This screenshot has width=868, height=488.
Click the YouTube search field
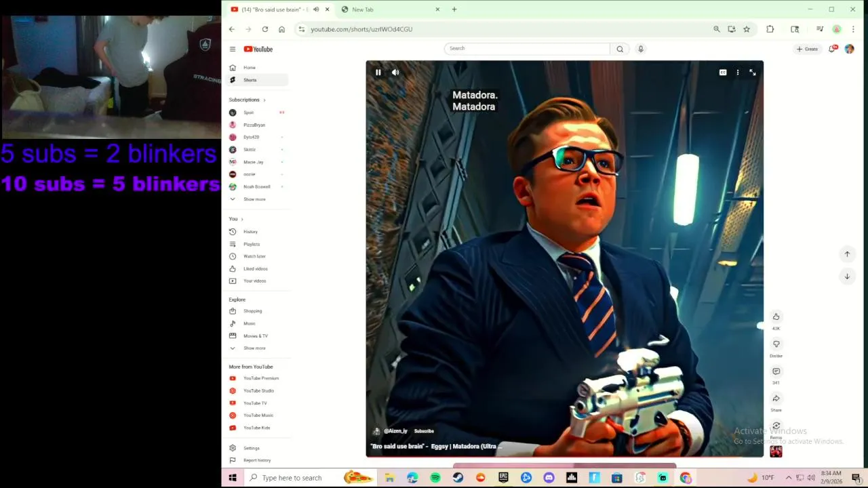click(x=528, y=49)
